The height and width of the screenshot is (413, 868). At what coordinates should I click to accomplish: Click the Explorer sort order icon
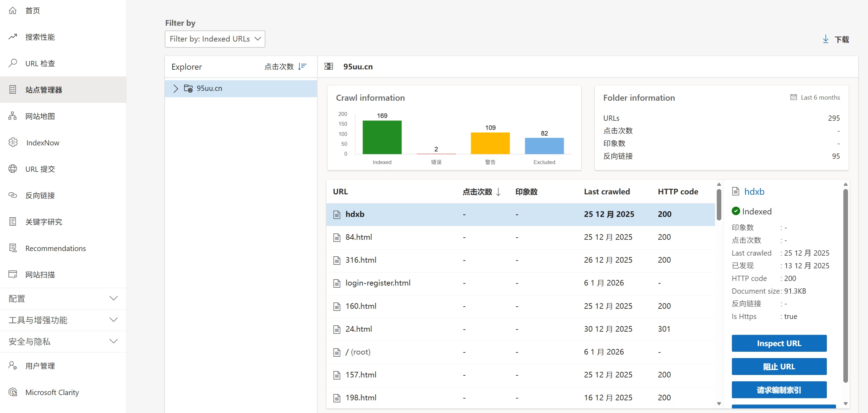coord(302,67)
